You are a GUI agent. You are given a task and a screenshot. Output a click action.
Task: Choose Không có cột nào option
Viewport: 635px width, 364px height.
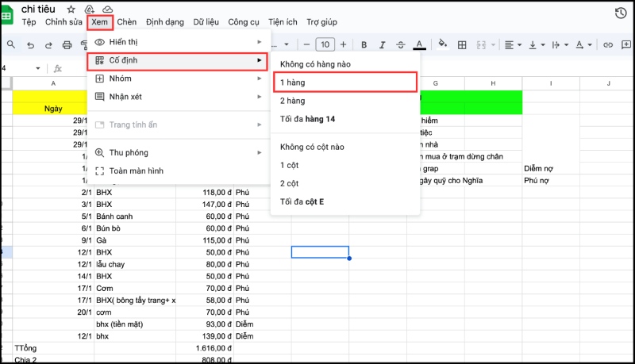point(345,147)
